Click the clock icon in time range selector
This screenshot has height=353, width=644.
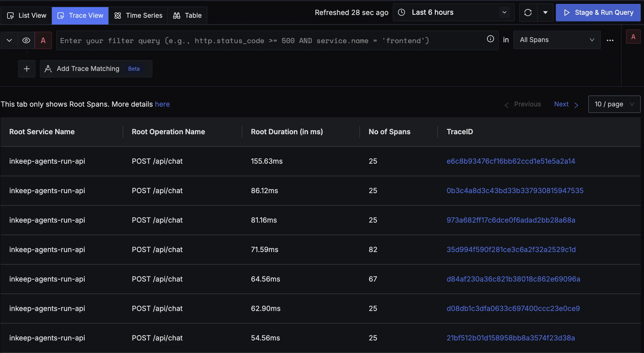click(401, 12)
